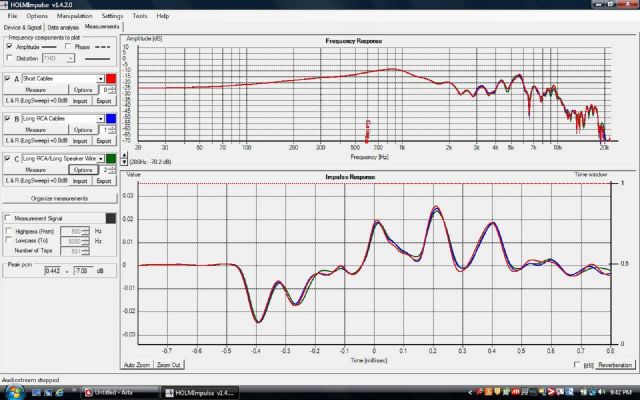The image size is (640, 400).
Task: Click the HOLMImpulse taskbar button
Action: point(200,393)
